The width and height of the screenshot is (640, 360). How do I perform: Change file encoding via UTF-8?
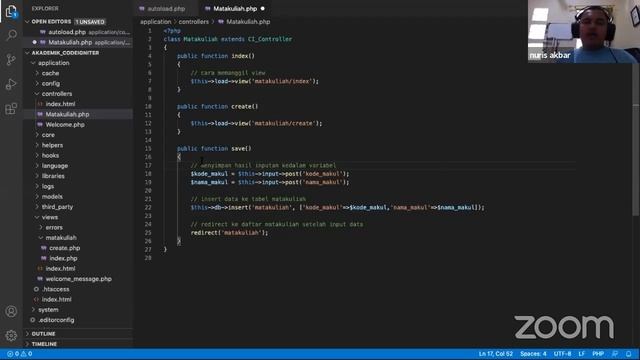tap(562, 354)
